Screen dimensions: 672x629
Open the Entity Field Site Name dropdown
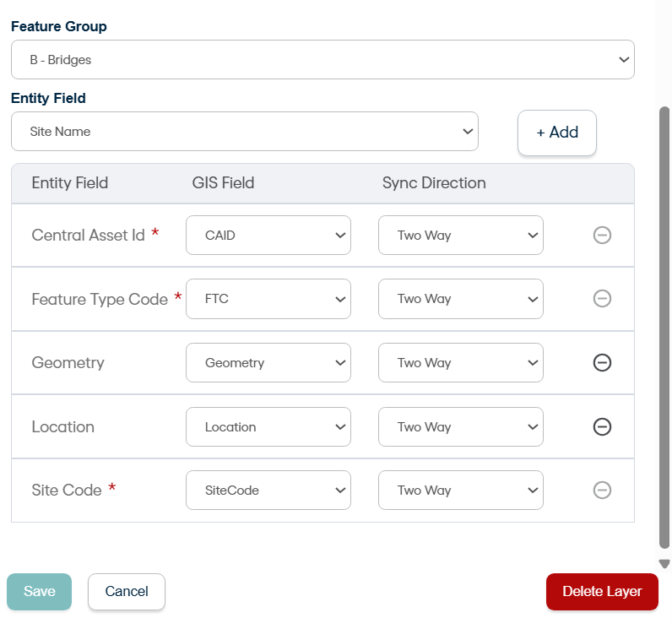(245, 132)
